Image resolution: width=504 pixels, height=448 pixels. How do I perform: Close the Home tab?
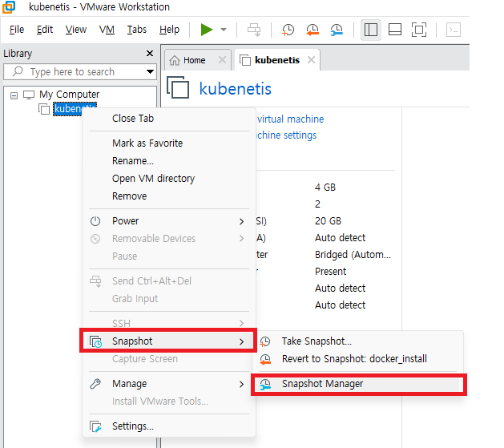coord(222,60)
